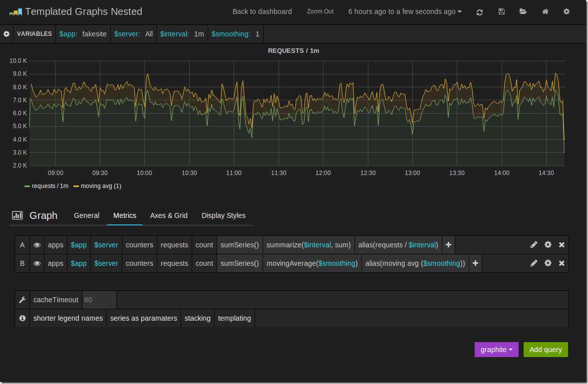
Task: Edit query A with the pencil icon
Action: pyautogui.click(x=534, y=245)
